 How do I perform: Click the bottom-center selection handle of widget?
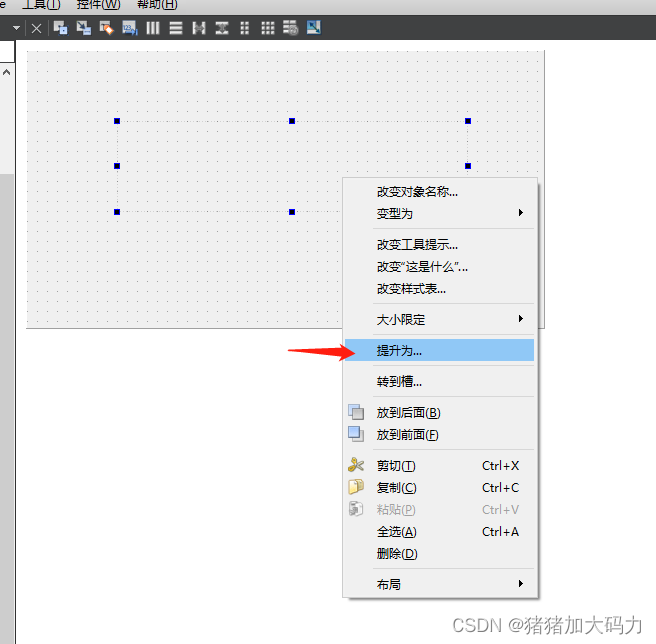coord(292,212)
